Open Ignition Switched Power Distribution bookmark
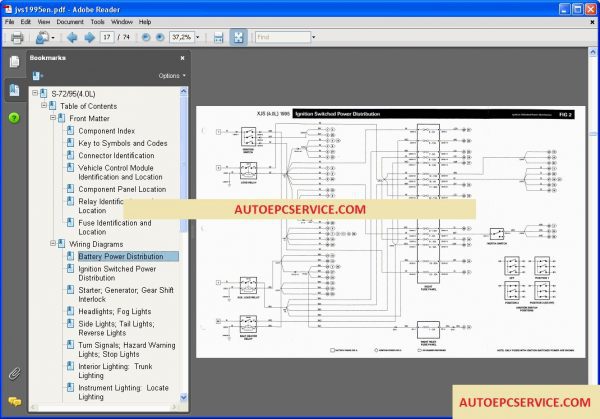The width and height of the screenshot is (600, 419). coord(117,273)
